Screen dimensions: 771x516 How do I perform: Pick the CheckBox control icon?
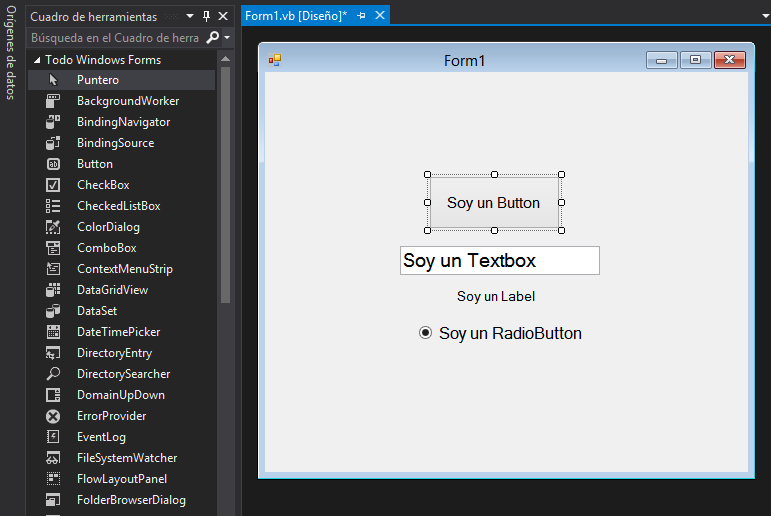pyautogui.click(x=53, y=185)
